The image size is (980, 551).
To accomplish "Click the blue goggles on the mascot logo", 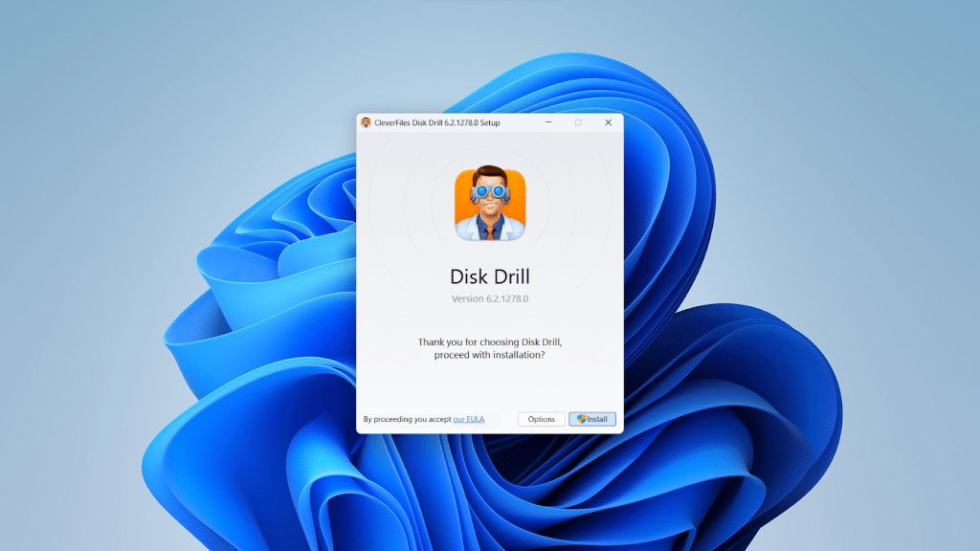I will [x=490, y=189].
